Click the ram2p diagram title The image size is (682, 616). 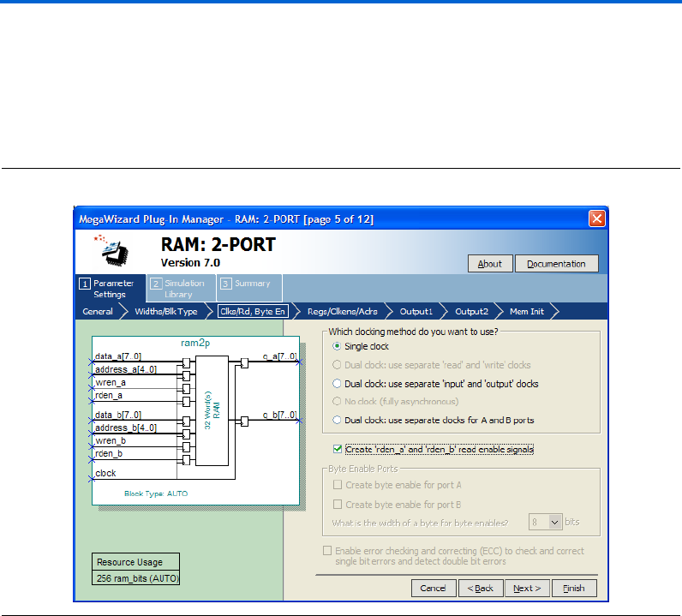(195, 343)
